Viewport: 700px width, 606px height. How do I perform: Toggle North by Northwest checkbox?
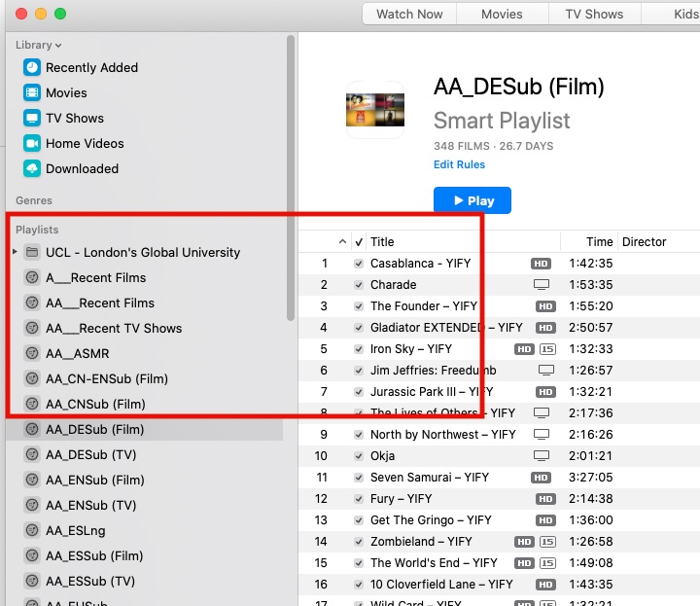[x=359, y=435]
